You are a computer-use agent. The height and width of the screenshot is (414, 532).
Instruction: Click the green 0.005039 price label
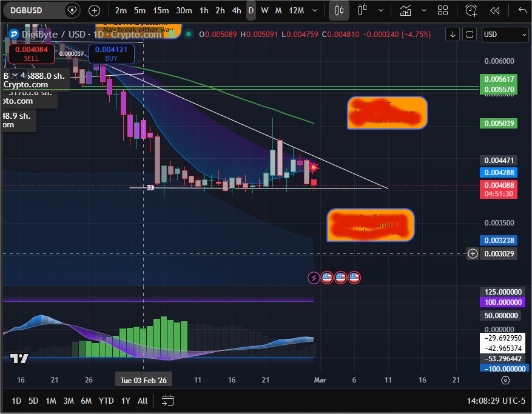coord(499,123)
